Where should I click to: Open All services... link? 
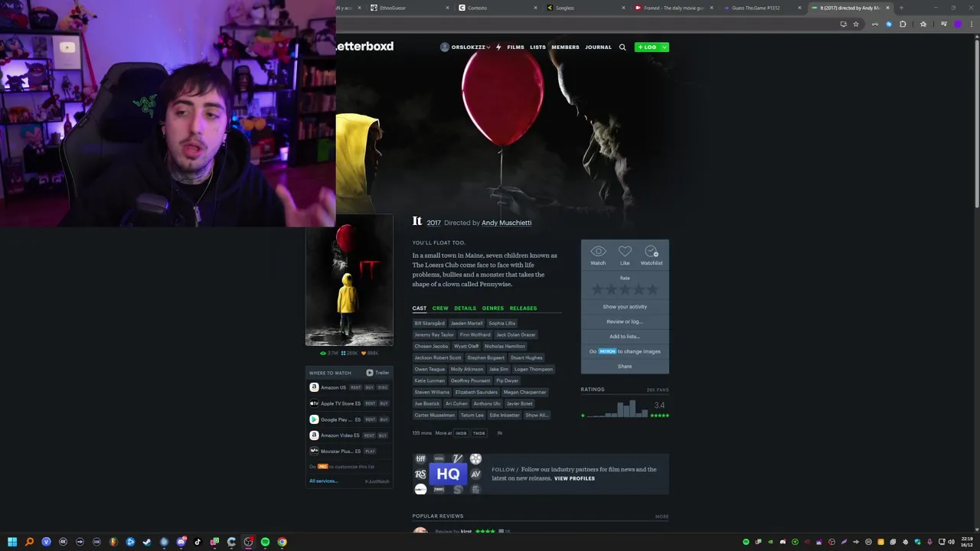(x=323, y=481)
